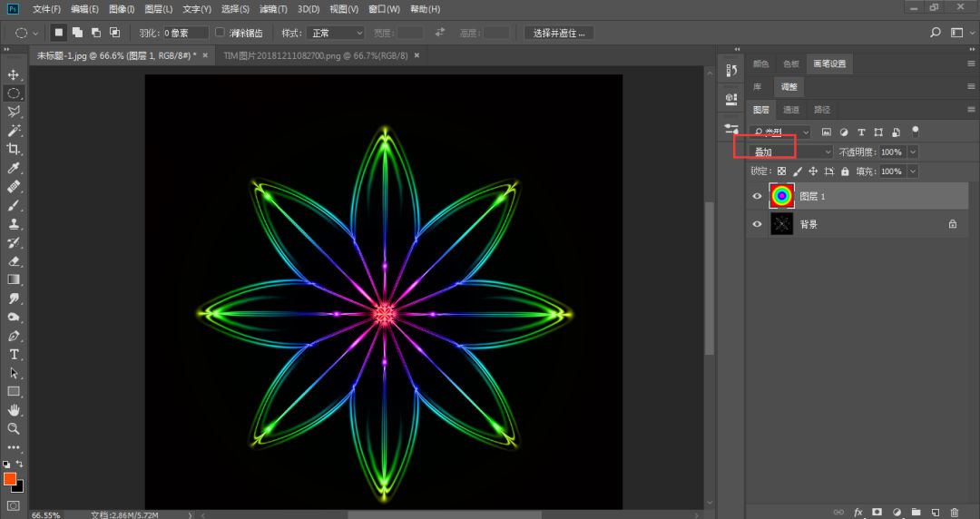Select the Clone Stamp tool
The width and height of the screenshot is (980, 519).
coord(13,224)
